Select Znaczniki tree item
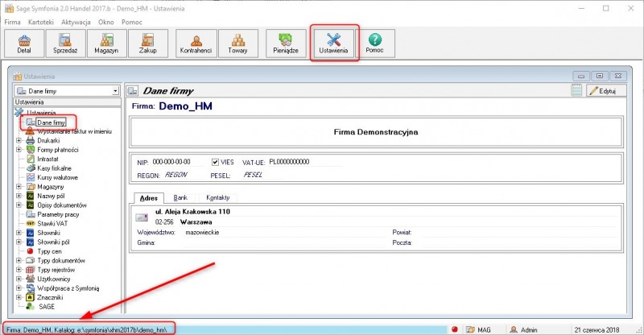The width and height of the screenshot is (644, 335). [50, 298]
